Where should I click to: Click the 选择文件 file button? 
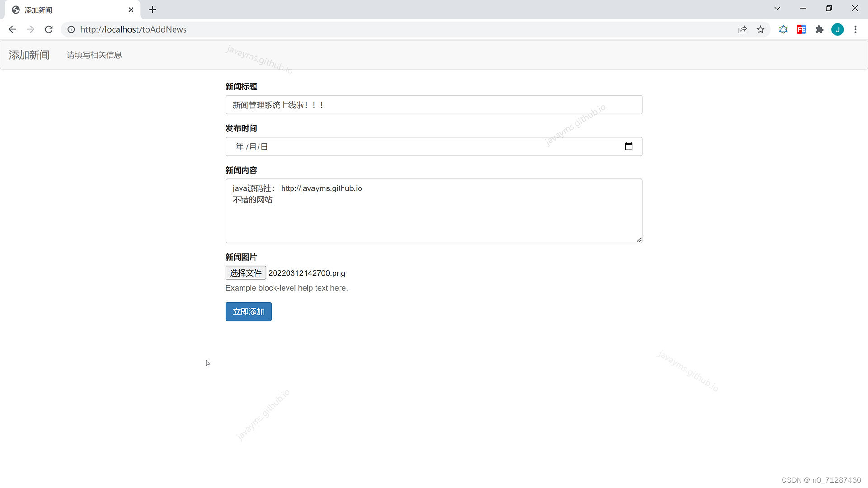coord(245,273)
